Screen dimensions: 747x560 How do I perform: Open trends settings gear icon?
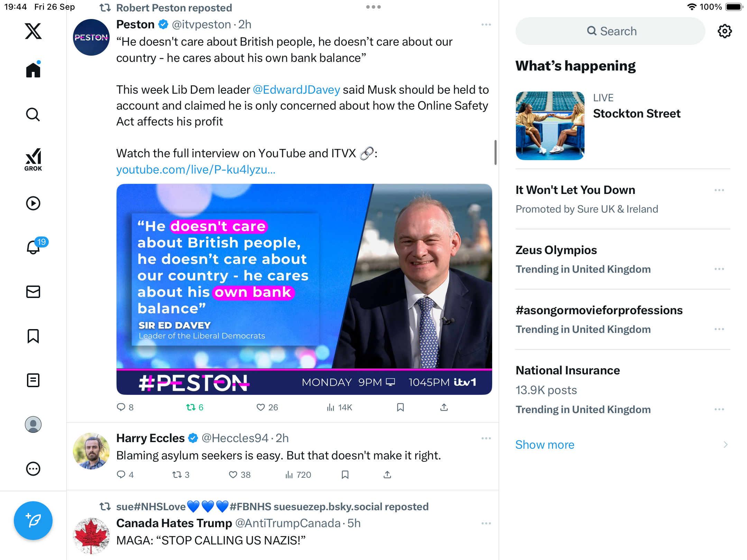point(725,31)
